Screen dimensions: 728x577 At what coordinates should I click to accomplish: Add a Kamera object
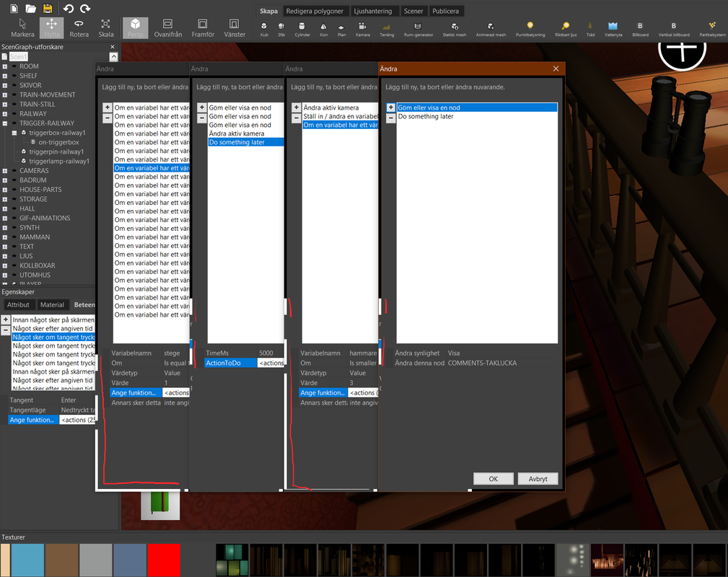tap(363, 30)
